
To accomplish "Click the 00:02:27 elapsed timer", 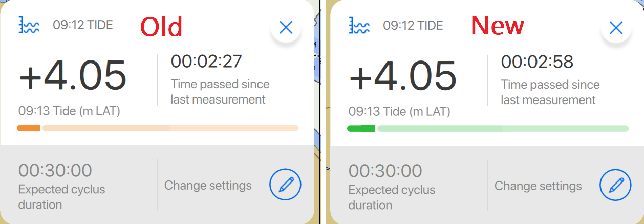I will point(206,62).
